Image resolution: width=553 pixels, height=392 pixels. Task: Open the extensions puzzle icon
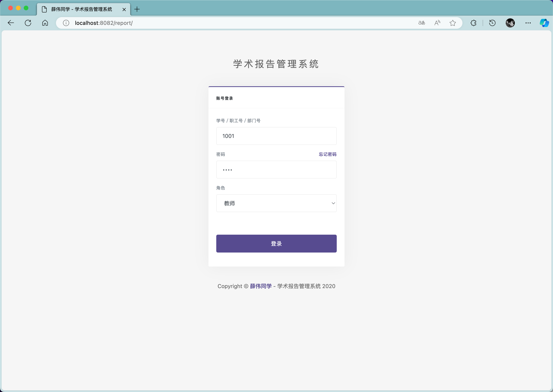point(473,23)
